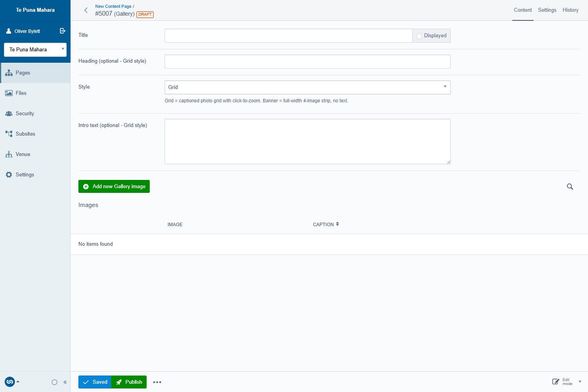Open the Subsites section
The width and height of the screenshot is (588, 392).
point(35,134)
